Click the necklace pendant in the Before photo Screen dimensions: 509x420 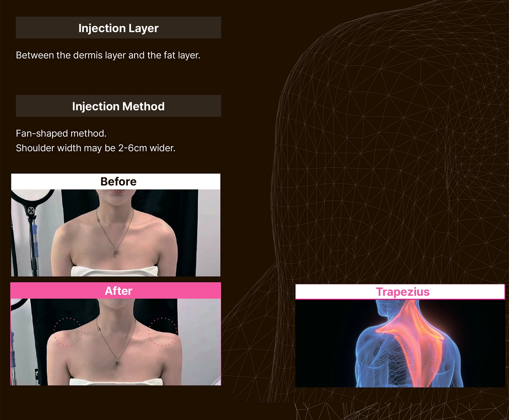[x=116, y=251]
